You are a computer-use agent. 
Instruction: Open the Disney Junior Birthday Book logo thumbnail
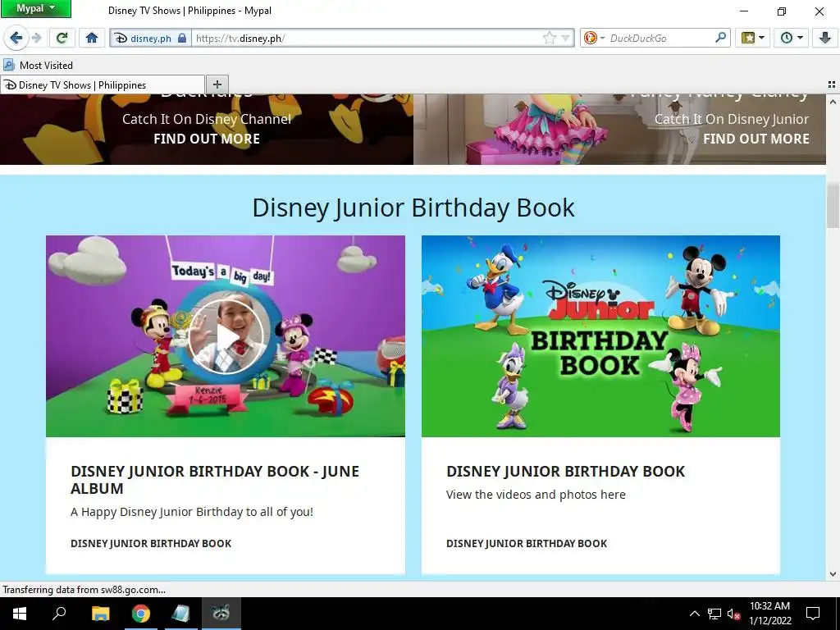(x=600, y=336)
